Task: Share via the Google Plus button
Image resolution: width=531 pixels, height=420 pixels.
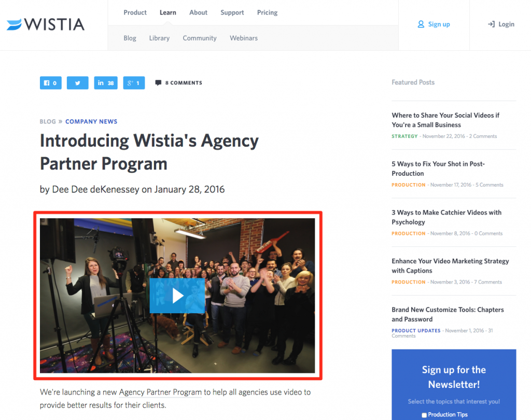Action: click(x=134, y=83)
